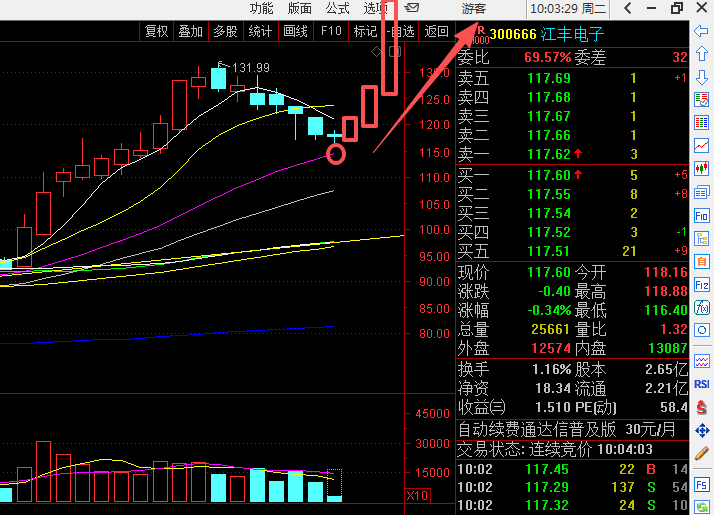Click the 叠加 overlay toolbar button

191,31
